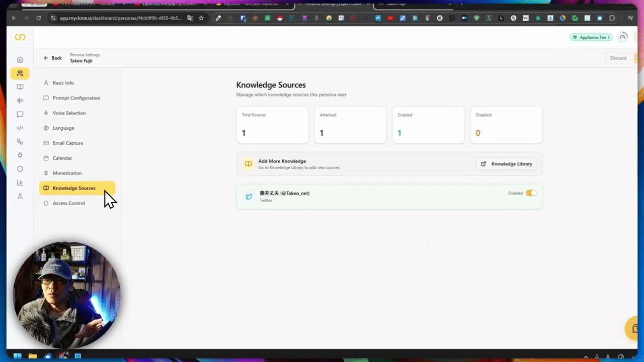The width and height of the screenshot is (644, 362).
Task: Open Prompt Configuration settings
Action: pos(76,98)
